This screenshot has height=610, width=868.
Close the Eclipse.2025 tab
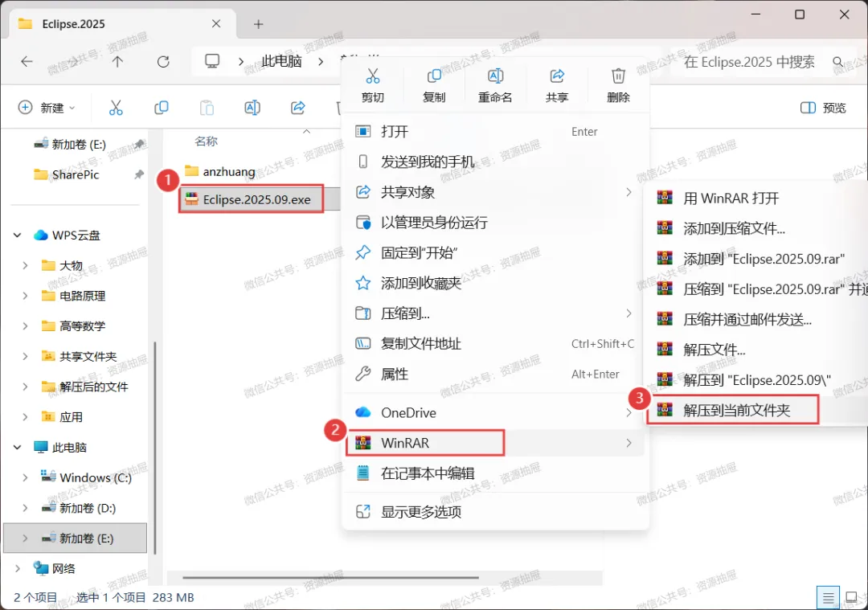click(216, 24)
